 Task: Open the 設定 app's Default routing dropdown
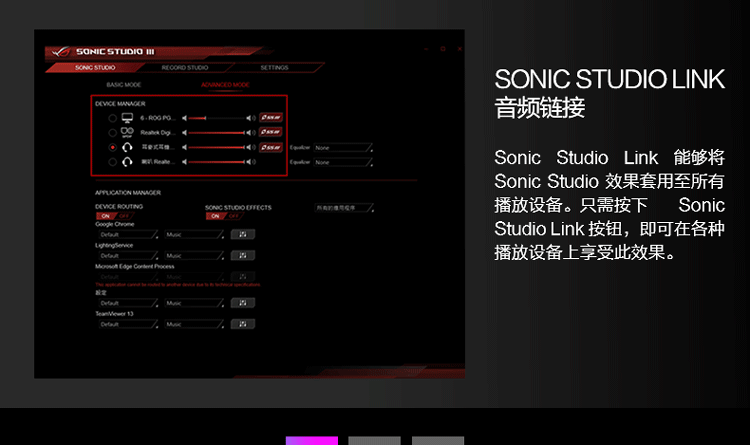pos(127,303)
